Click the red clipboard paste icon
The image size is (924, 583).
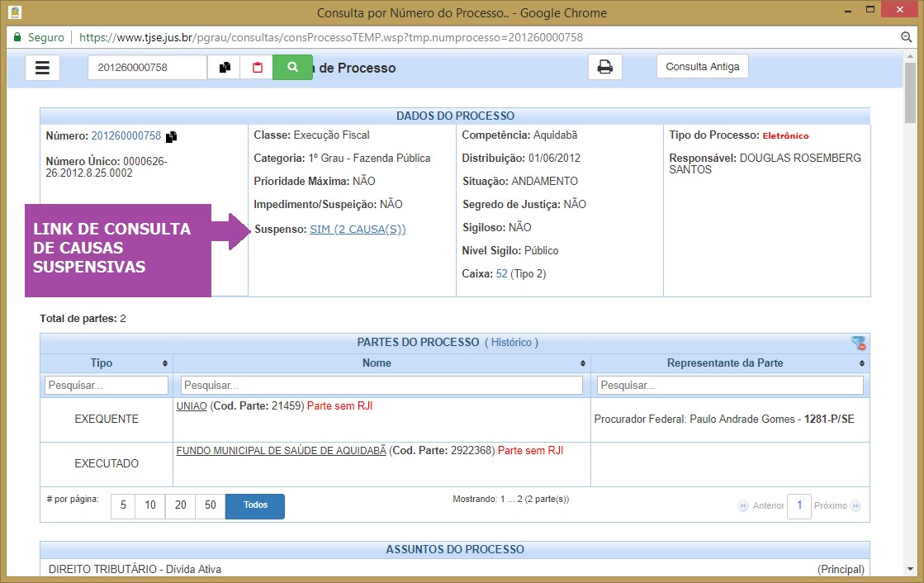coord(257,68)
